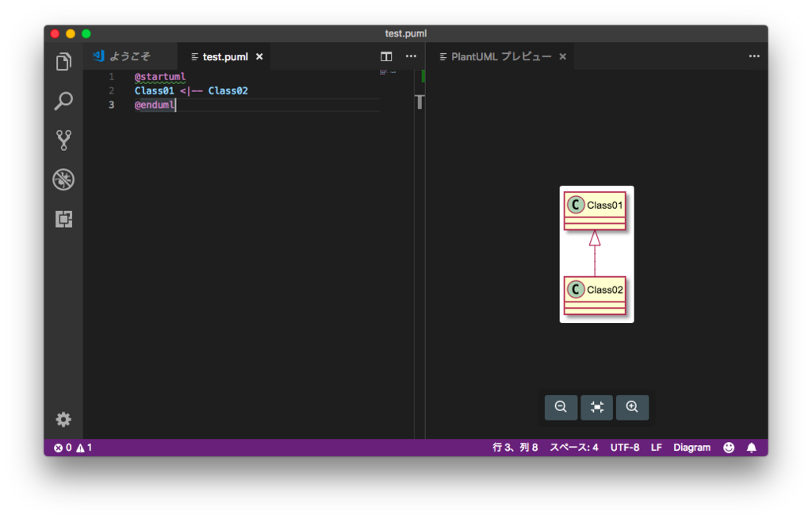Click the test.puml window title
Image resolution: width=812 pixels, height=519 pixels.
pyautogui.click(x=406, y=33)
